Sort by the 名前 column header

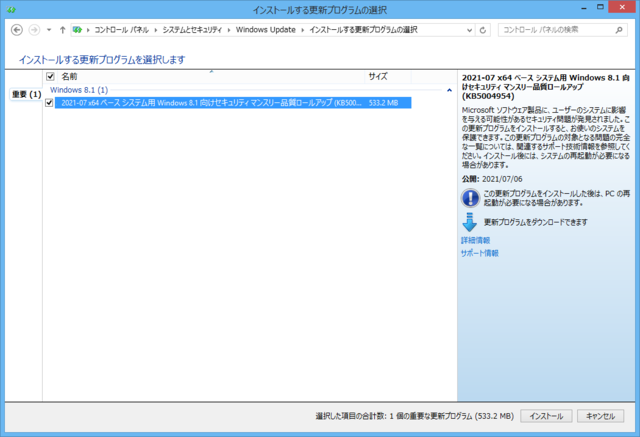[x=212, y=76]
